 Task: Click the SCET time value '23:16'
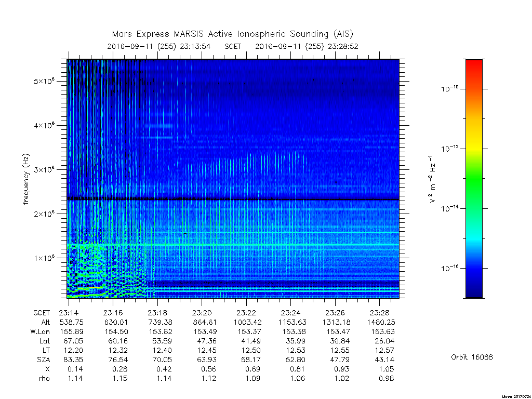point(113,313)
